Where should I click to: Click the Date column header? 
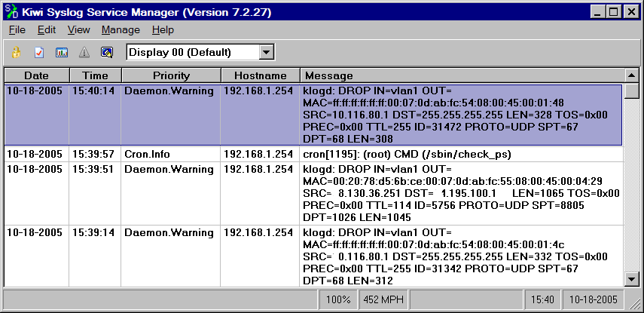click(37, 75)
